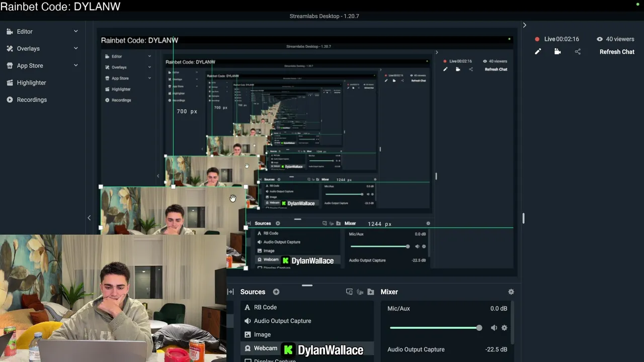Click the App Store icon in sidebar
The height and width of the screenshot is (362, 644).
[x=10, y=65]
